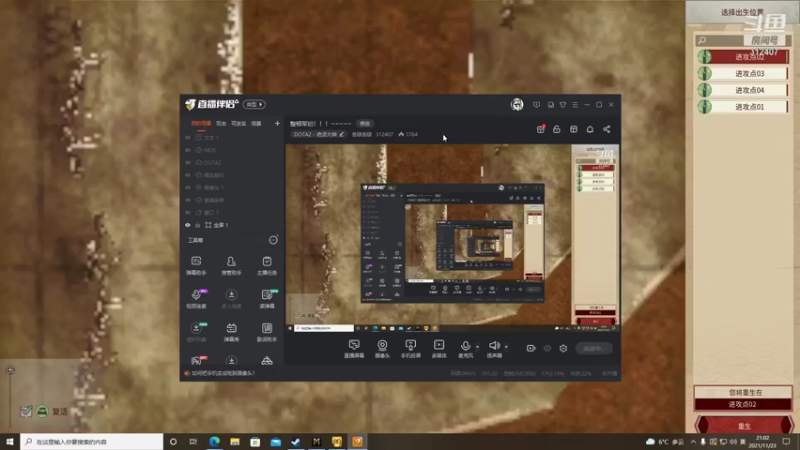
Task: Open the hamburger main menu
Action: tap(575, 105)
